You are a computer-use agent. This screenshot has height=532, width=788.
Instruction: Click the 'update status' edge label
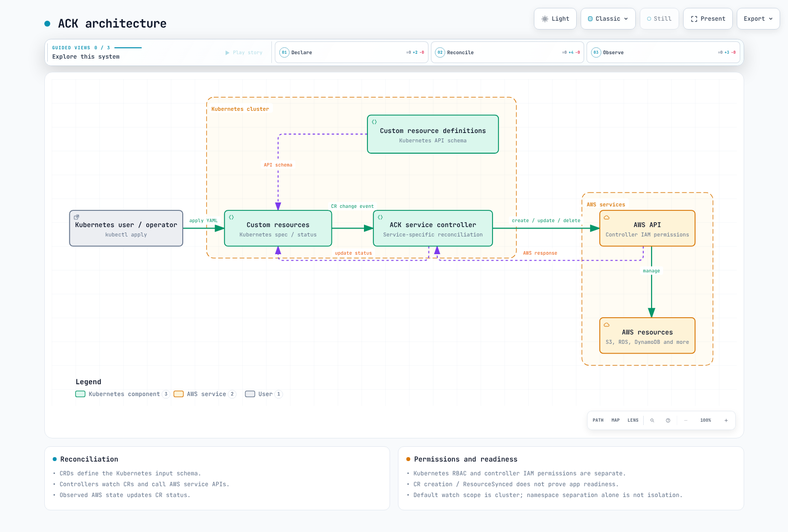click(354, 253)
